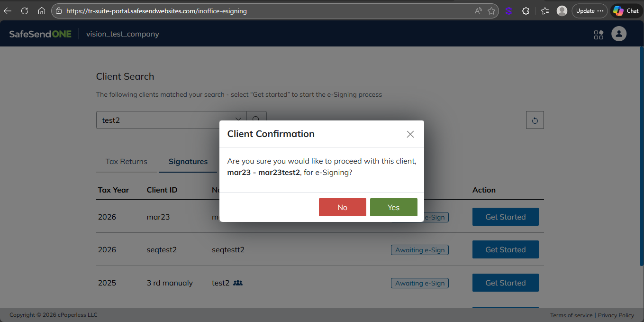Viewport: 644px width, 322px height.
Task: Click Get Started for 3 rd manualy
Action: click(505, 283)
